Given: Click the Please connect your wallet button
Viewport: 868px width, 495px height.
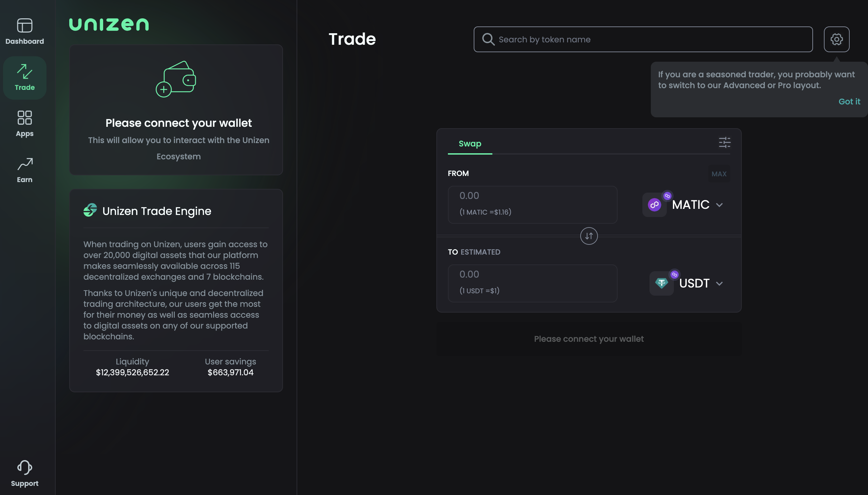Looking at the screenshot, I should coord(589,339).
